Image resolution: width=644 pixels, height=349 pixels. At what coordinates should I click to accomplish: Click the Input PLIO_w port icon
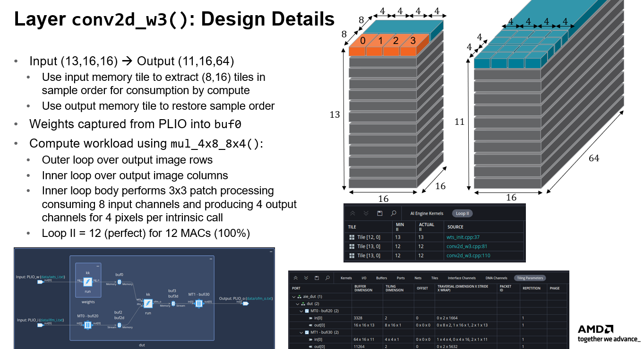(40, 282)
